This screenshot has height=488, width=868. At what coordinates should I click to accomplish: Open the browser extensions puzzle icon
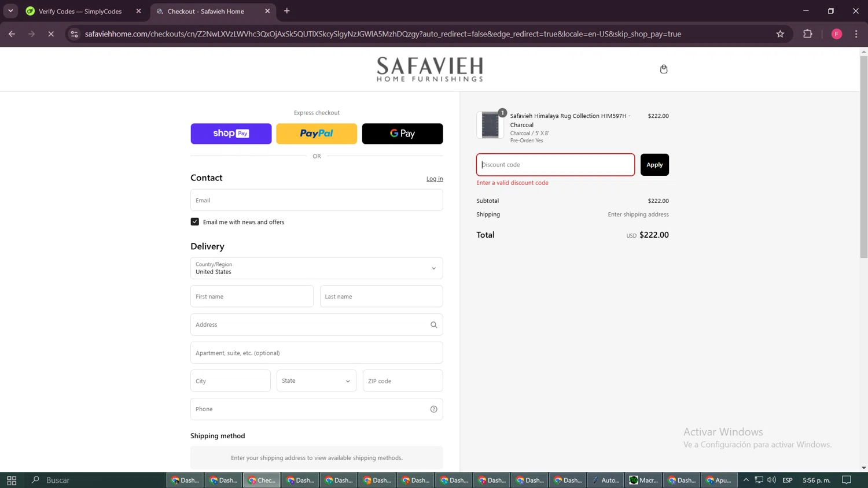pos(808,34)
